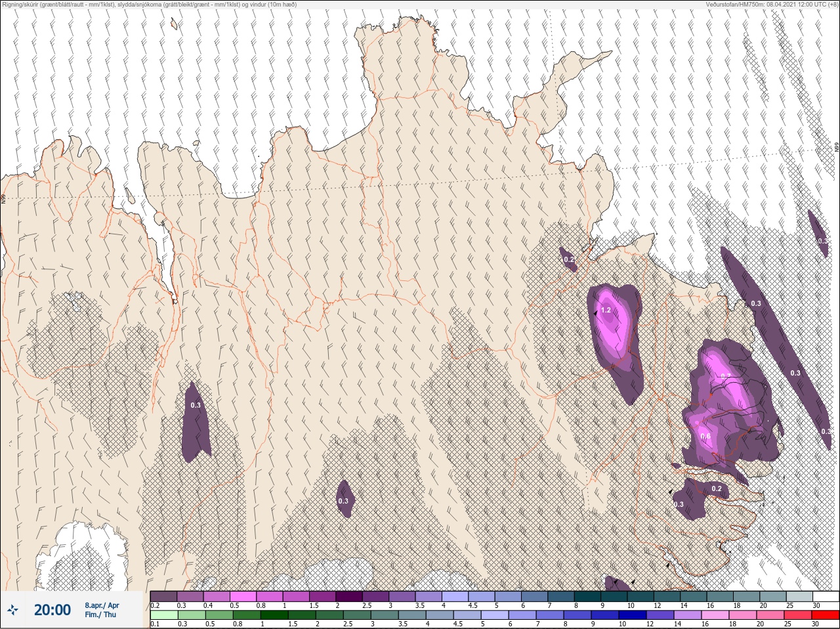Screen dimensions: 840x629
Task: Click the 20:00 forecast time display
Action: tap(52, 610)
